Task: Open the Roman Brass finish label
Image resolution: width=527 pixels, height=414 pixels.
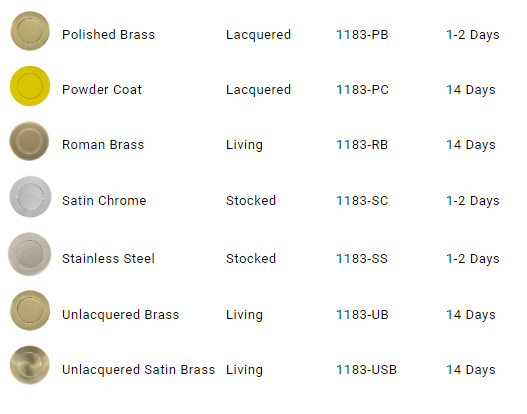Action: tap(103, 145)
